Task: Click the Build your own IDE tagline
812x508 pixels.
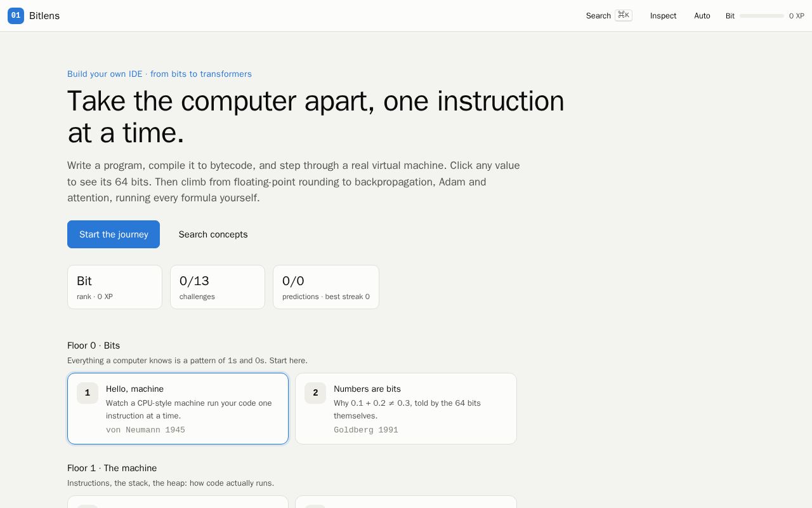Action: 159,74
